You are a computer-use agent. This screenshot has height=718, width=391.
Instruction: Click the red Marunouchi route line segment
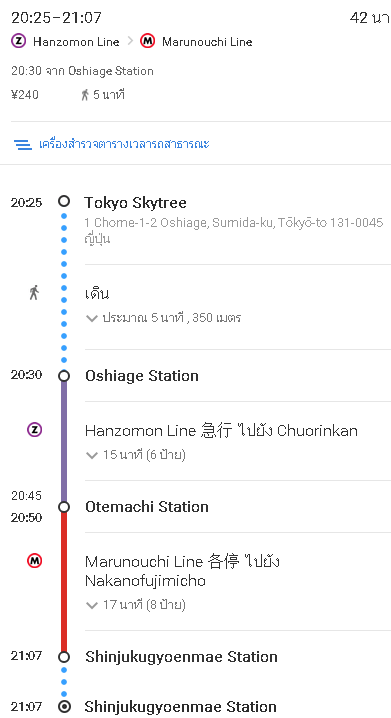pyautogui.click(x=64, y=582)
